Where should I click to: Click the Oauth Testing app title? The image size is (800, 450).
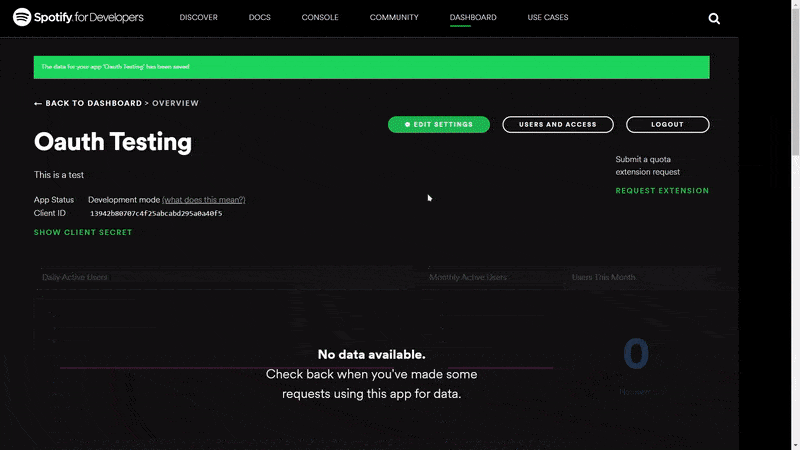pos(113,142)
